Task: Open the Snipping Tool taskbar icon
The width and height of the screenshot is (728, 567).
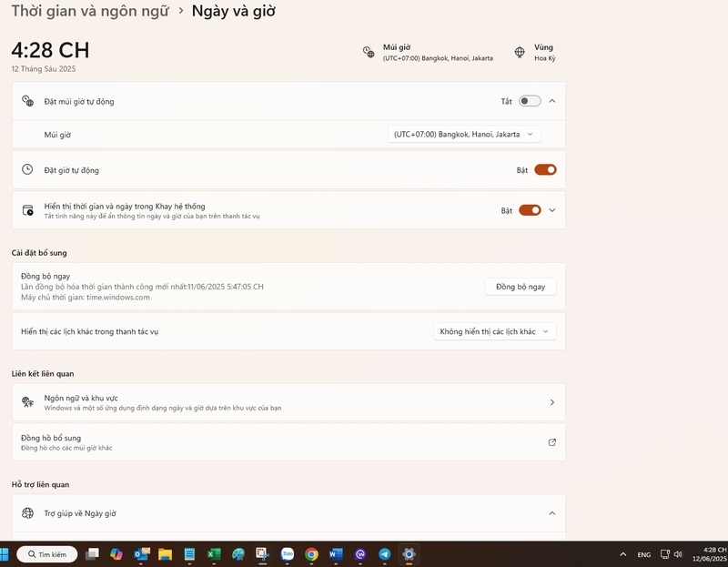Action: 262,554
